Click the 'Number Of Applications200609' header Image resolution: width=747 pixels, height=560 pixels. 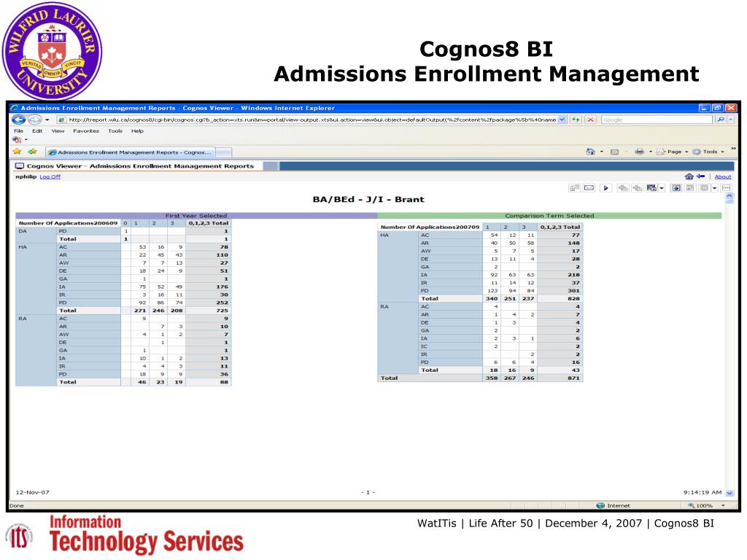point(68,223)
